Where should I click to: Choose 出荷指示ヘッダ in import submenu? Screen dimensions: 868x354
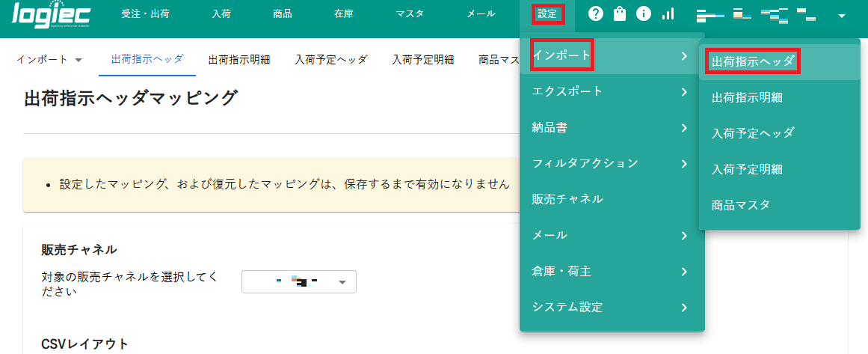coord(780,61)
